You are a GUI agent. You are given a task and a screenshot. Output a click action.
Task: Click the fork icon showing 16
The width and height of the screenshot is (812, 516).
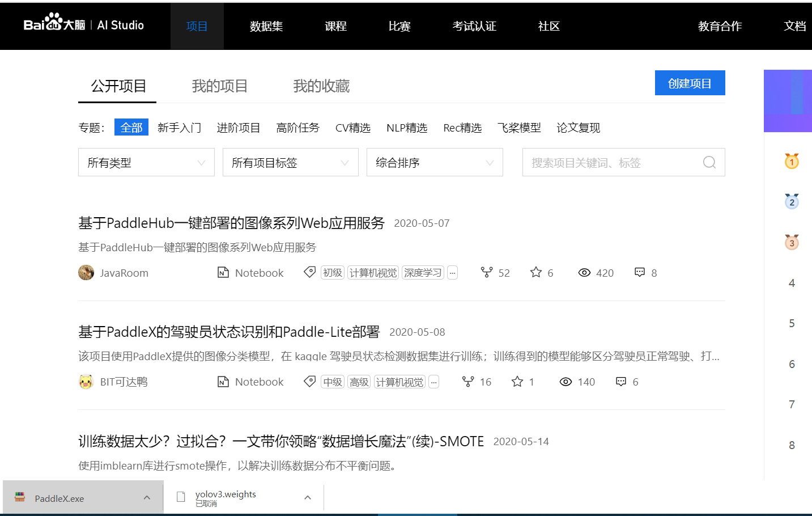[468, 381]
